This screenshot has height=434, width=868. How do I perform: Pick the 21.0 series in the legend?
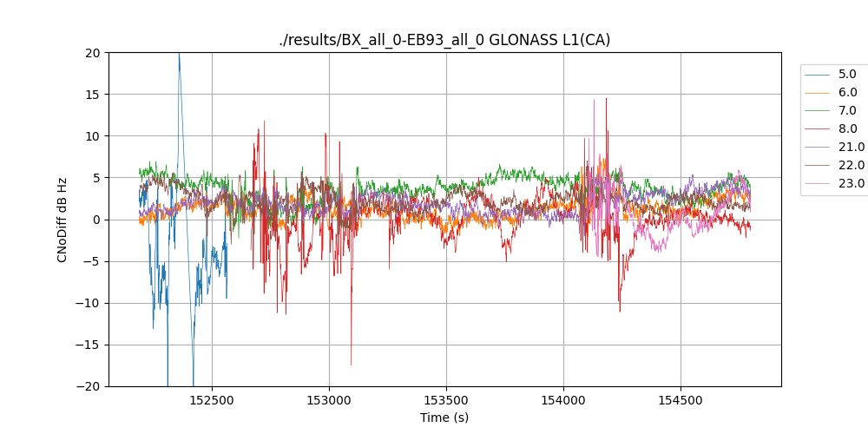point(851,147)
